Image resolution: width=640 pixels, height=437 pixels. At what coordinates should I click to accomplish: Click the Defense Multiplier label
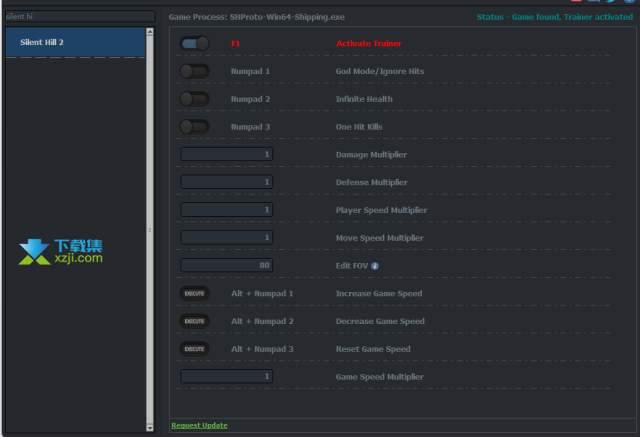371,182
